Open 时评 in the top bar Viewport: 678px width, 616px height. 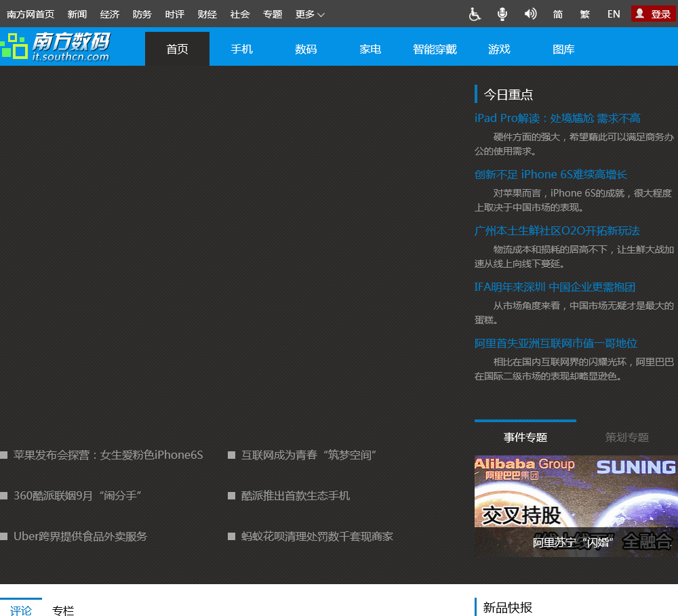point(175,14)
